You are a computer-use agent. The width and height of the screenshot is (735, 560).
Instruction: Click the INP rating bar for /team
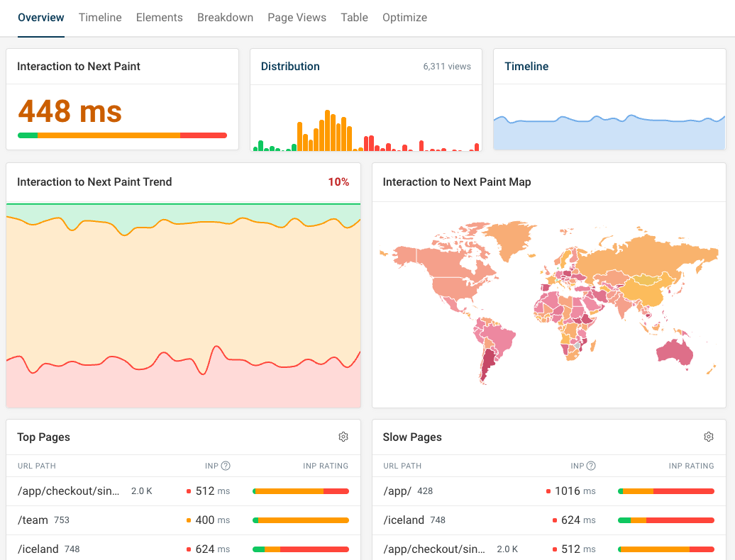[300, 520]
